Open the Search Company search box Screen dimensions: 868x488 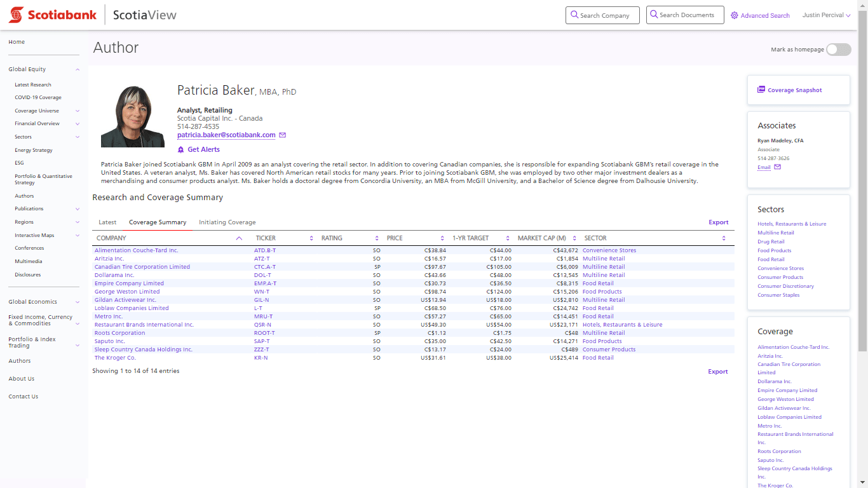pos(602,15)
